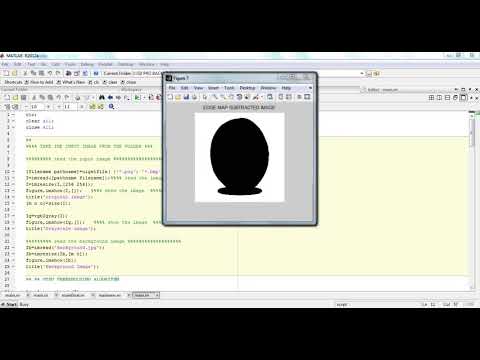Screen dimensions: 480x360
Task: Print figure icon in Figure window
Action: click(x=194, y=97)
